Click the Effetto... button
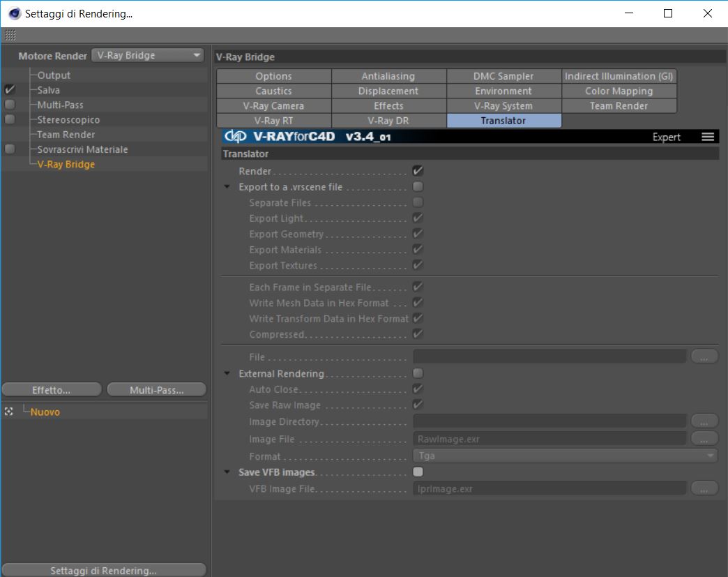Image resolution: width=728 pixels, height=577 pixels. (52, 390)
